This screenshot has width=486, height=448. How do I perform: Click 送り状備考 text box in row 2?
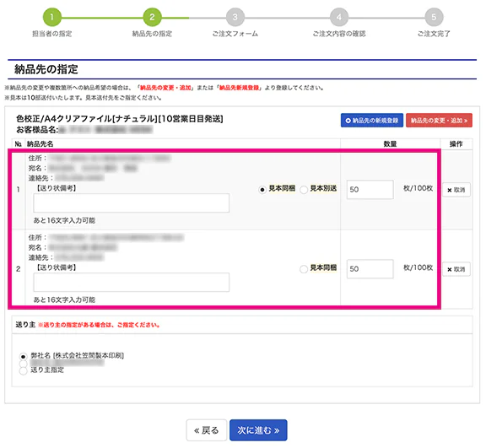(x=132, y=282)
